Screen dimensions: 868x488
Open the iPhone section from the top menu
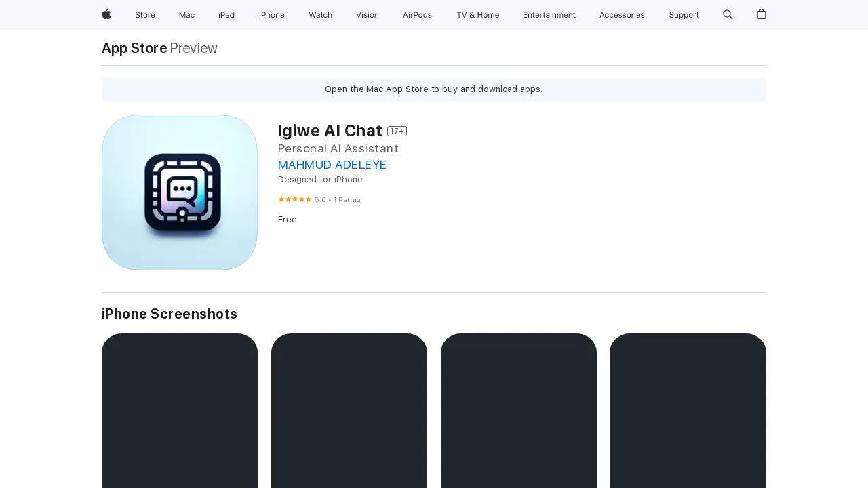[x=272, y=15]
